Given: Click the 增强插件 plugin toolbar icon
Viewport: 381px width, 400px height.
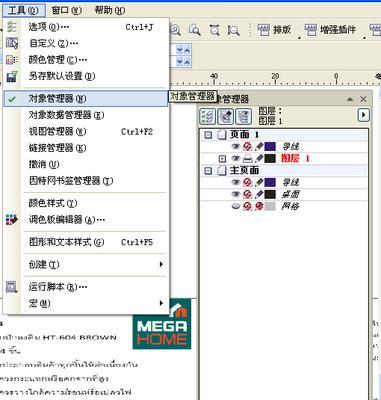Looking at the screenshot, I should [x=311, y=30].
